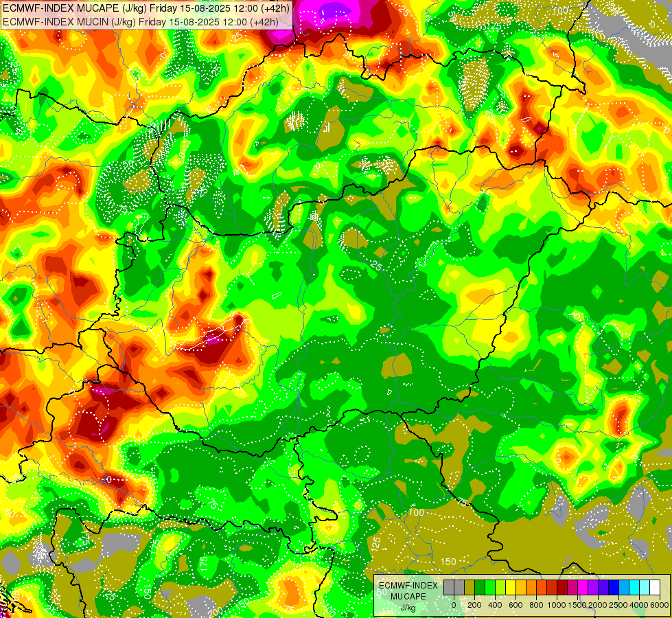Select the red swatch left of the 1000 tick
The image size is (672, 618).
point(552,587)
